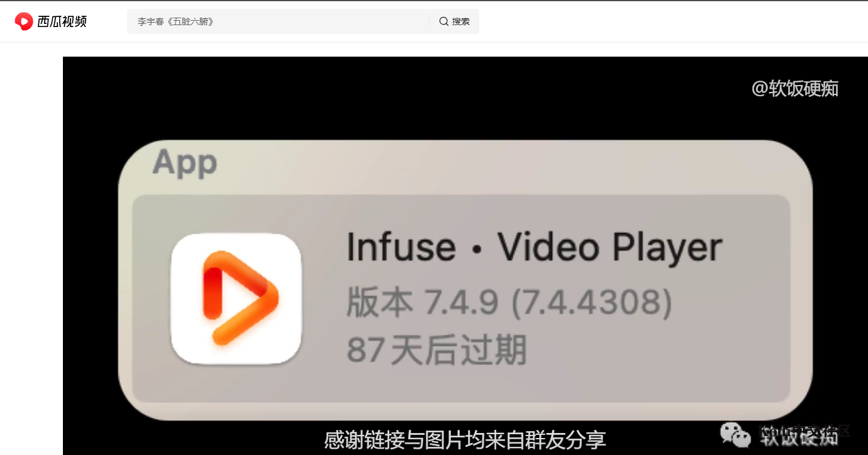Click the App heading in the card

click(185, 162)
